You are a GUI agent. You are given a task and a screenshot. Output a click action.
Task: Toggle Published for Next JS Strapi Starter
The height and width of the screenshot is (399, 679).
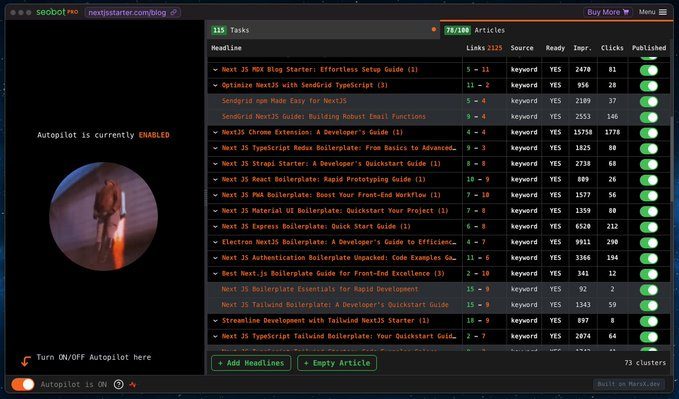649,164
